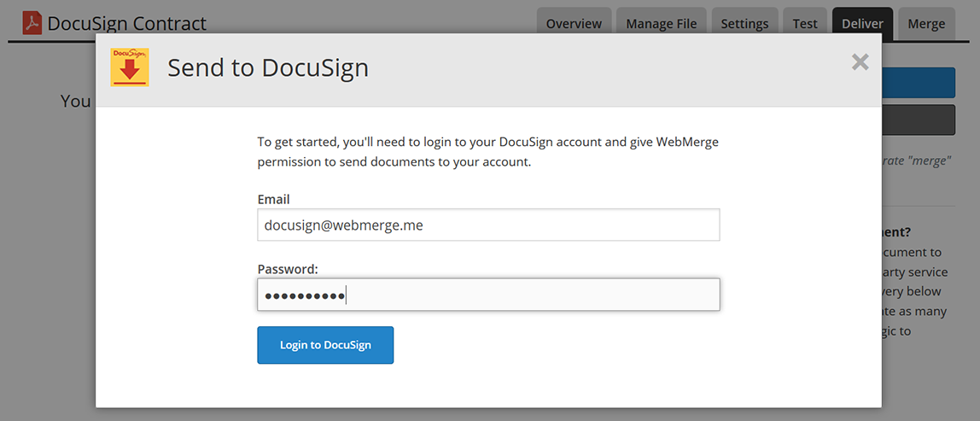Open the Settings tab
Screen dimensions: 980x421
(x=744, y=25)
